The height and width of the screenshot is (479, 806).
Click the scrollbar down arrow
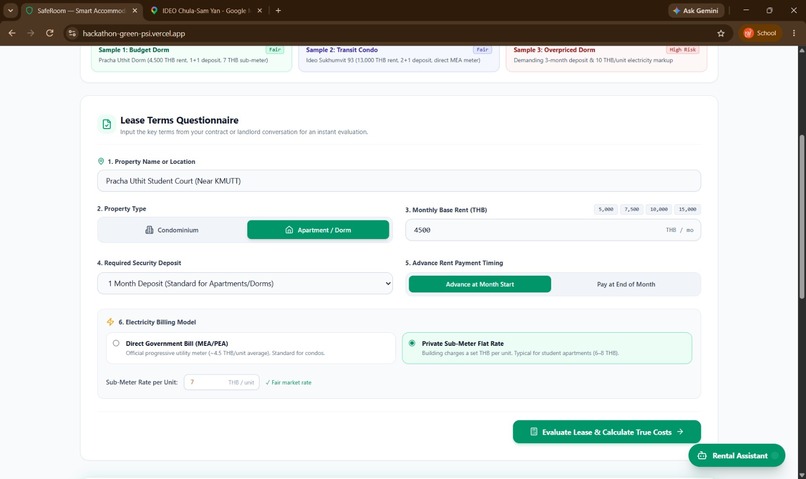coord(801,475)
